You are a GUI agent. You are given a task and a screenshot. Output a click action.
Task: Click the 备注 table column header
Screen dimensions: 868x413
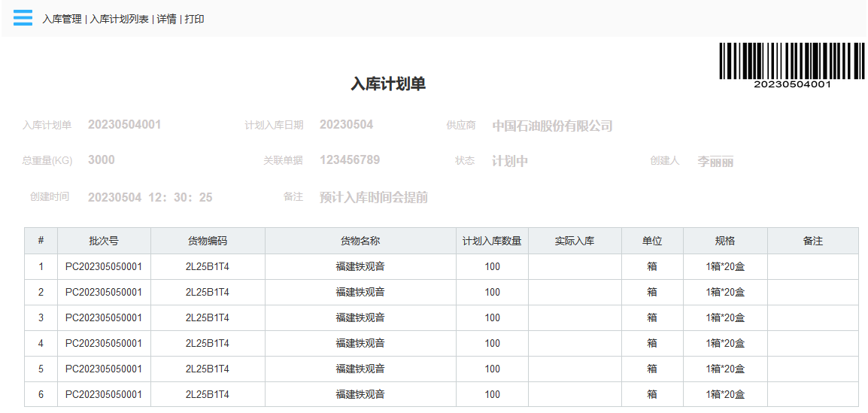point(812,241)
